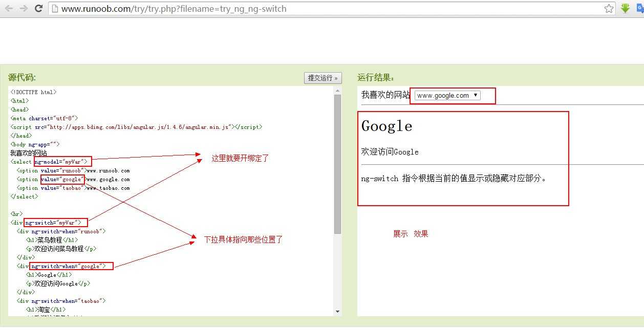Click the ng-switch 指令 description text

tap(454, 179)
